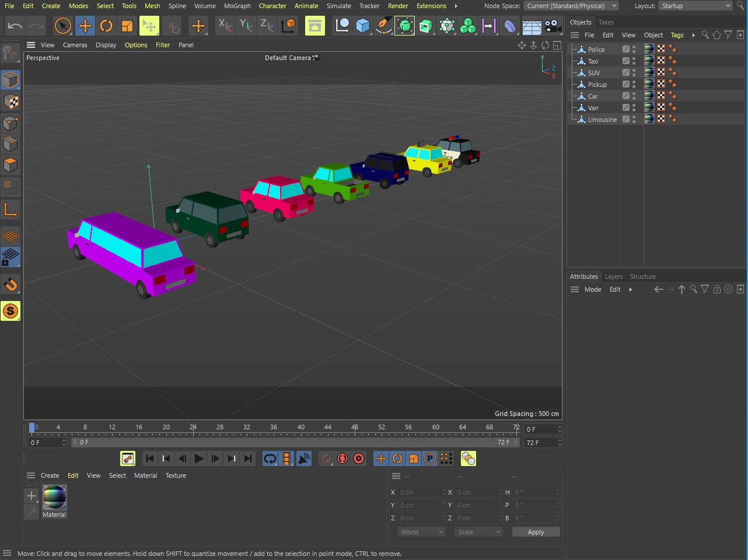The height and width of the screenshot is (560, 748).
Task: Select the Rotate tool
Action: point(106,26)
